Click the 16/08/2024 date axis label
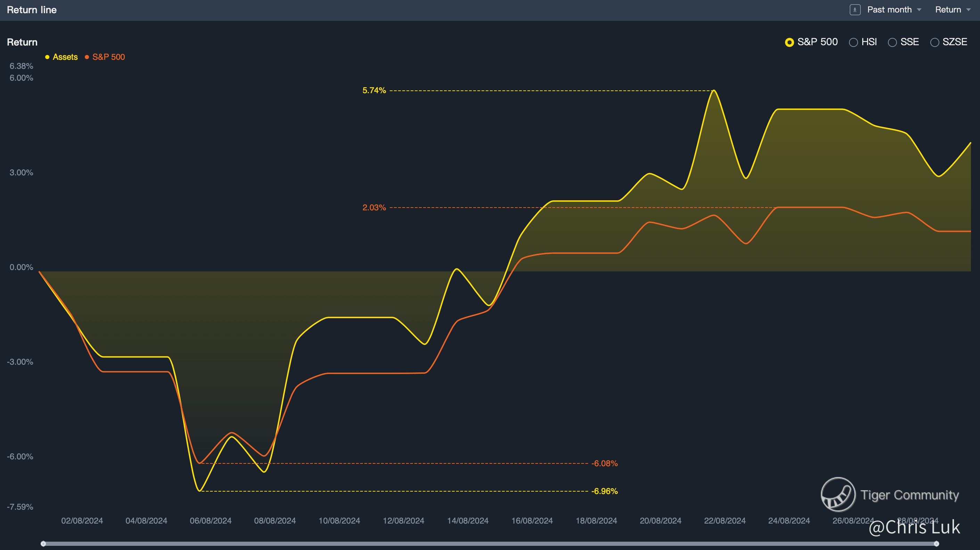Screen dimensions: 980x550 click(x=532, y=521)
